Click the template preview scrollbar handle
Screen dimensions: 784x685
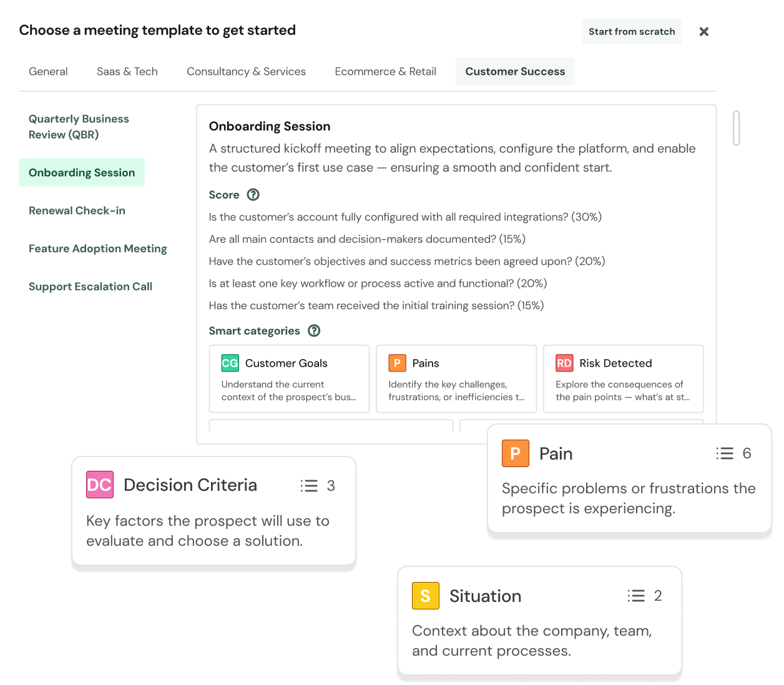(x=737, y=128)
